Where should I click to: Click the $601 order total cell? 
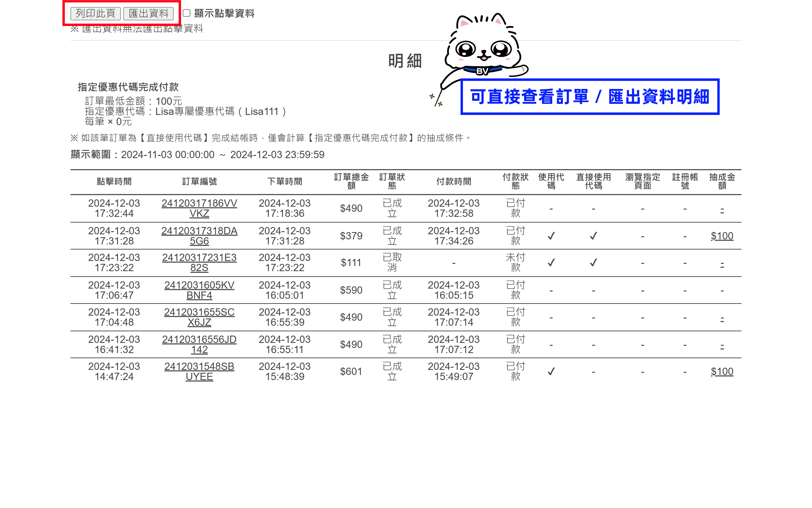click(x=351, y=371)
